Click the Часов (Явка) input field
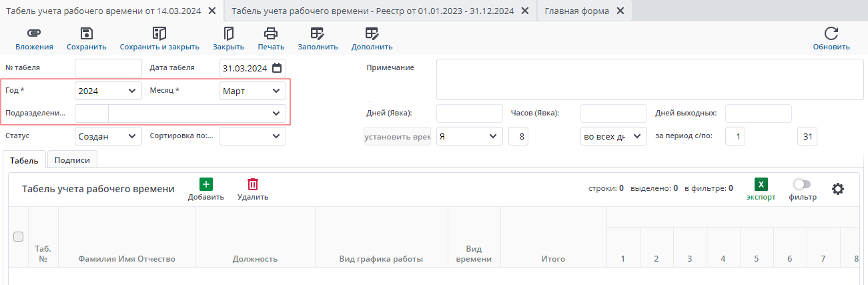 pos(614,113)
